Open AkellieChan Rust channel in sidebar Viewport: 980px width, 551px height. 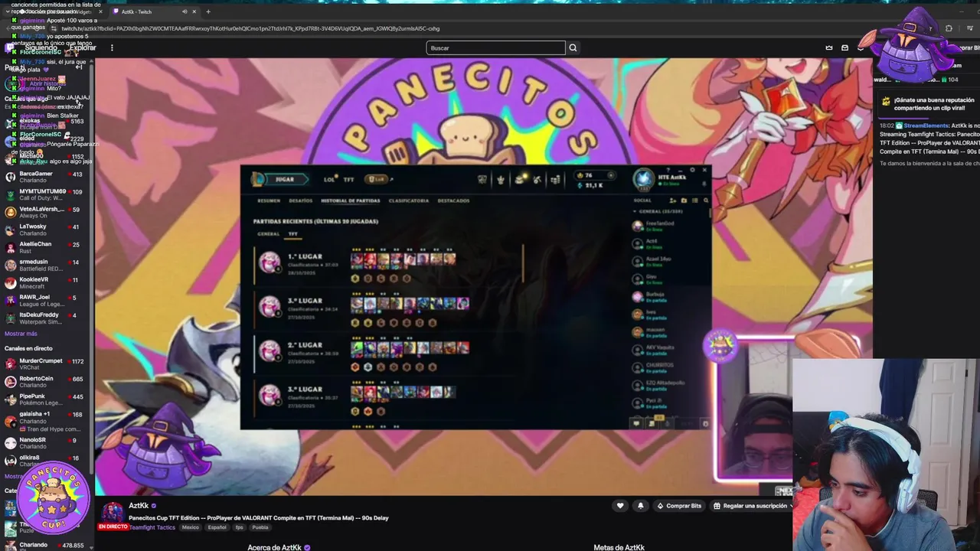pyautogui.click(x=46, y=247)
